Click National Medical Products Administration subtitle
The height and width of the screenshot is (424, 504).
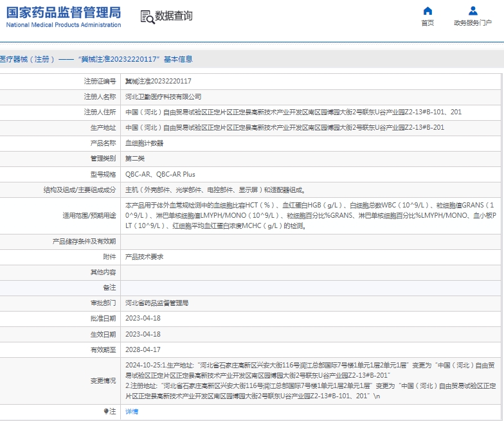tap(64, 24)
